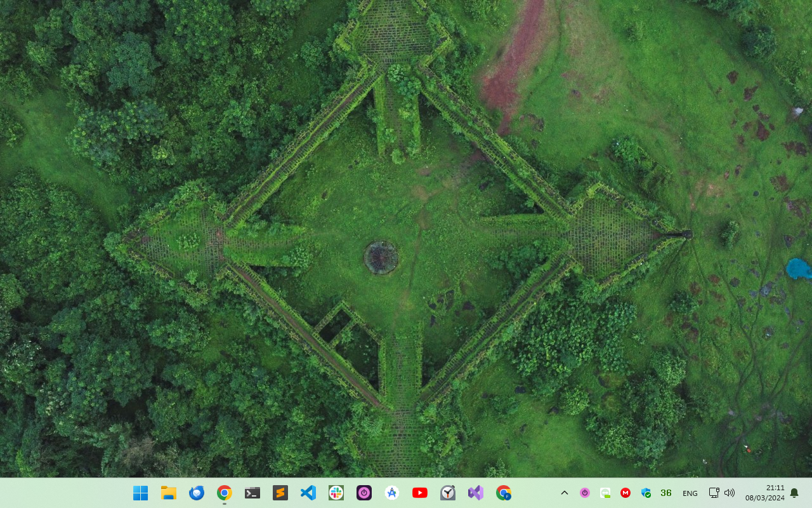Switch input language via ENG indicator
812x508 pixels.
tap(690, 493)
